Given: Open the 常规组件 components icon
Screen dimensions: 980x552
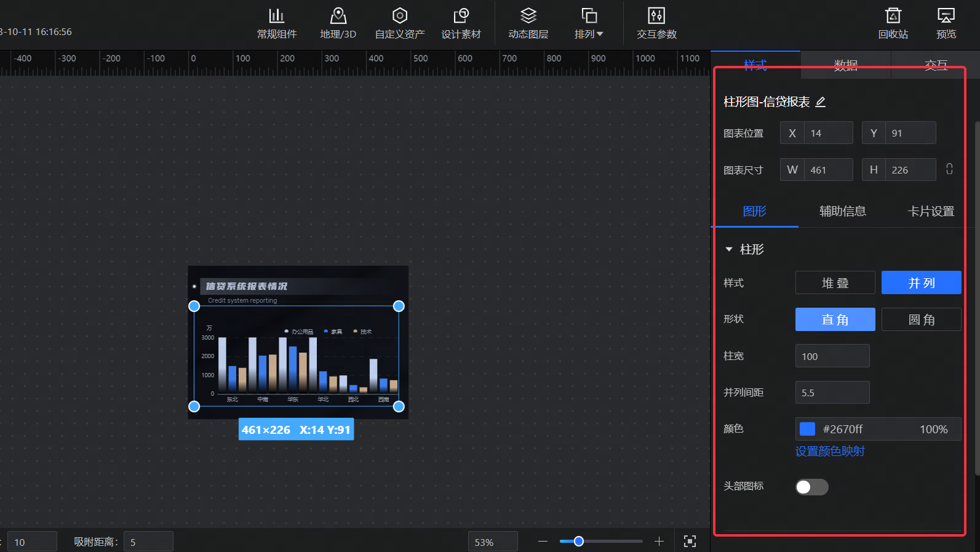Looking at the screenshot, I should [x=277, y=16].
